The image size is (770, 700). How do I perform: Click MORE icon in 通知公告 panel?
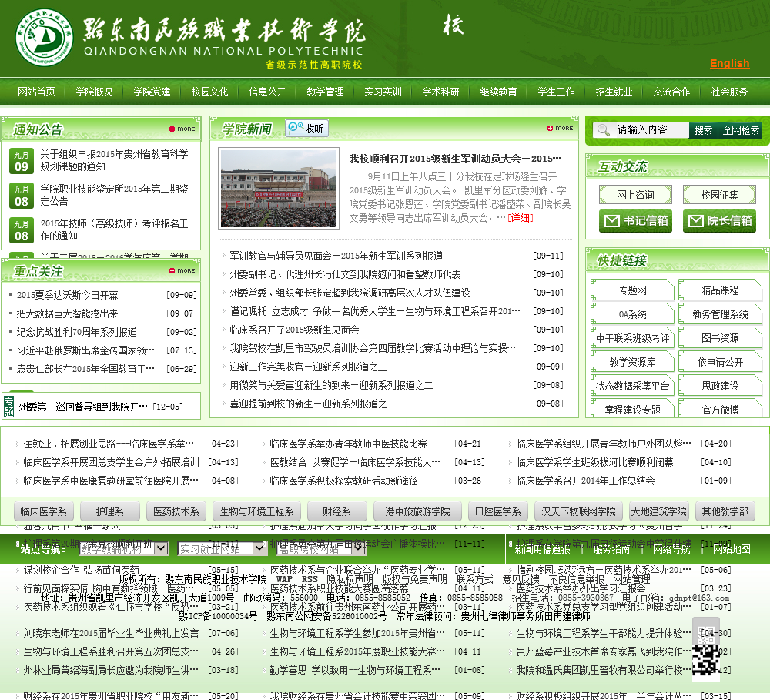coord(182,129)
